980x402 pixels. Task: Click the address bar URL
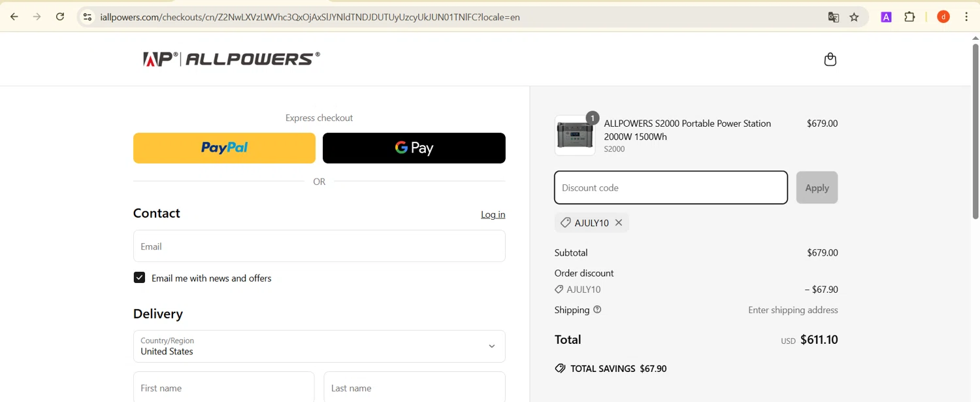[x=310, y=18]
